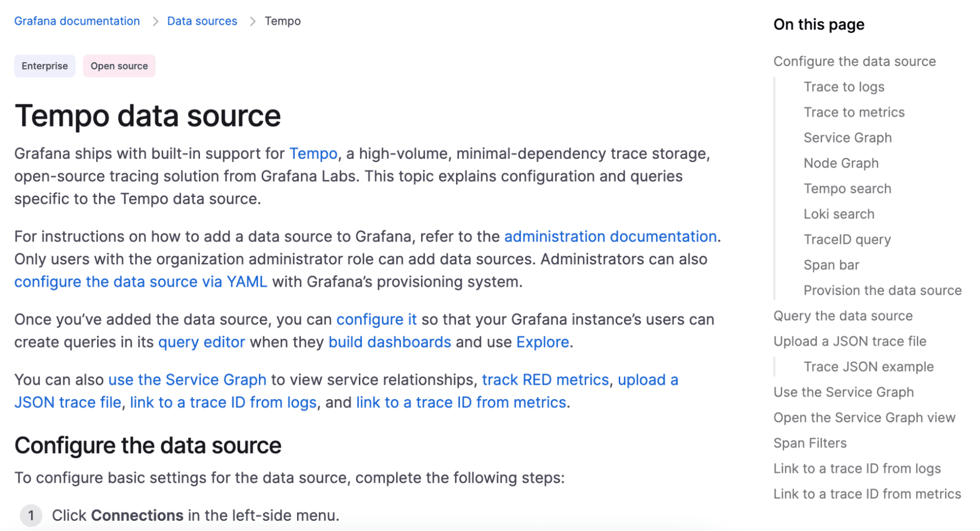980x531 pixels.
Task: Click the Open source badge
Action: point(119,66)
